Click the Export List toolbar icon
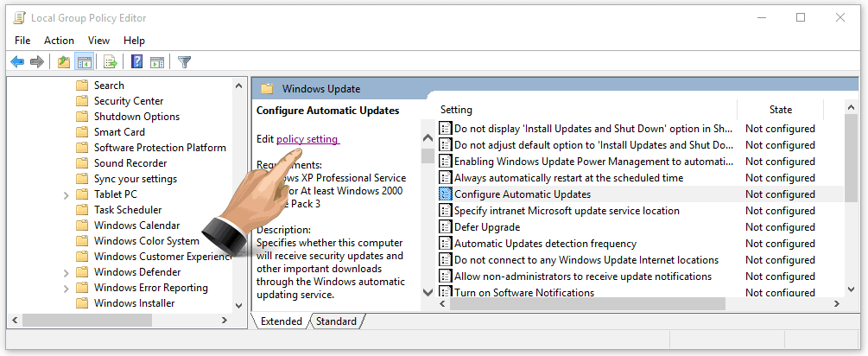868x356 pixels. click(x=111, y=61)
